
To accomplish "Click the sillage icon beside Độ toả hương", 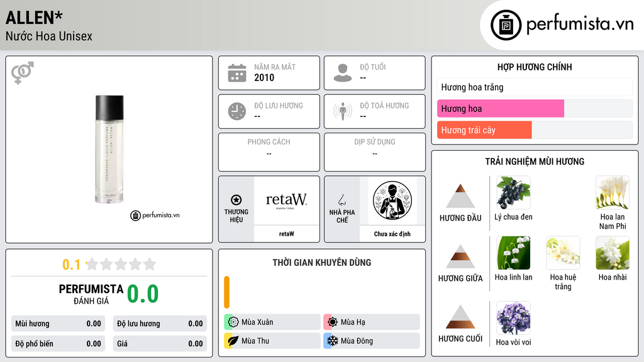I will point(343,111).
